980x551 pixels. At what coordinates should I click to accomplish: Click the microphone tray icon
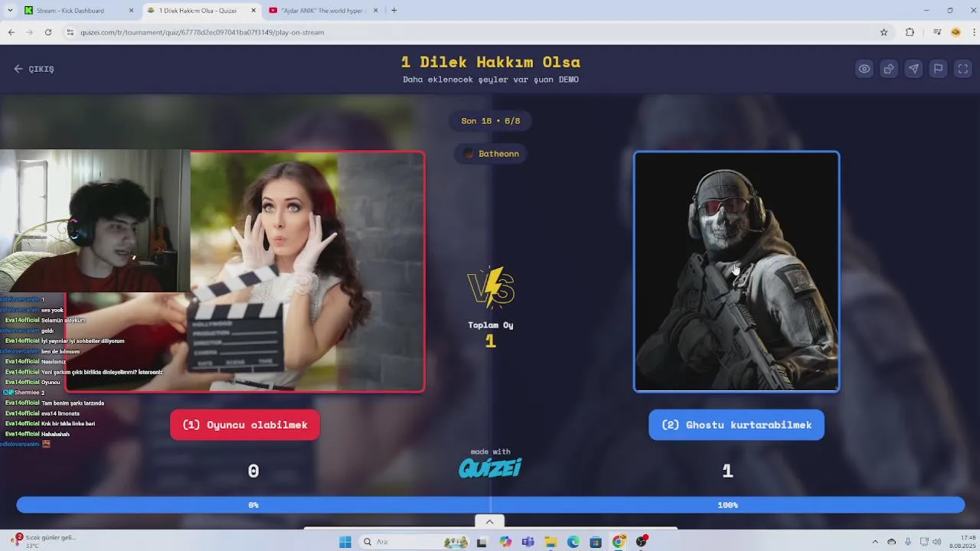[908, 542]
